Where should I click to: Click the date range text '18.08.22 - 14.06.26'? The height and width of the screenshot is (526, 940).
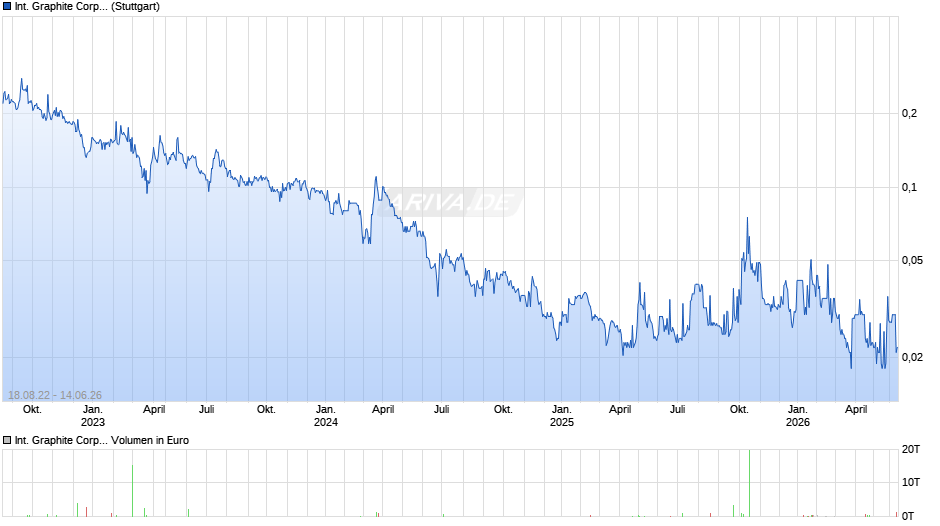pos(55,395)
